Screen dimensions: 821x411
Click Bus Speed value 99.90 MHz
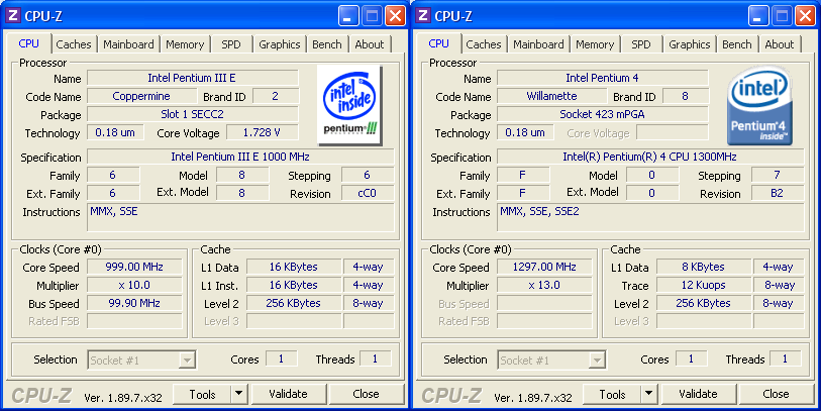(135, 303)
